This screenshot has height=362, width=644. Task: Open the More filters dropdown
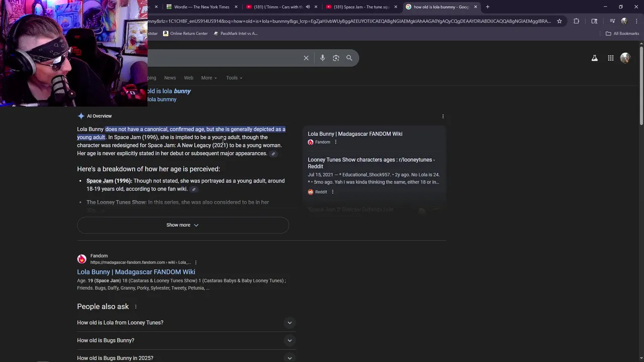point(209,78)
